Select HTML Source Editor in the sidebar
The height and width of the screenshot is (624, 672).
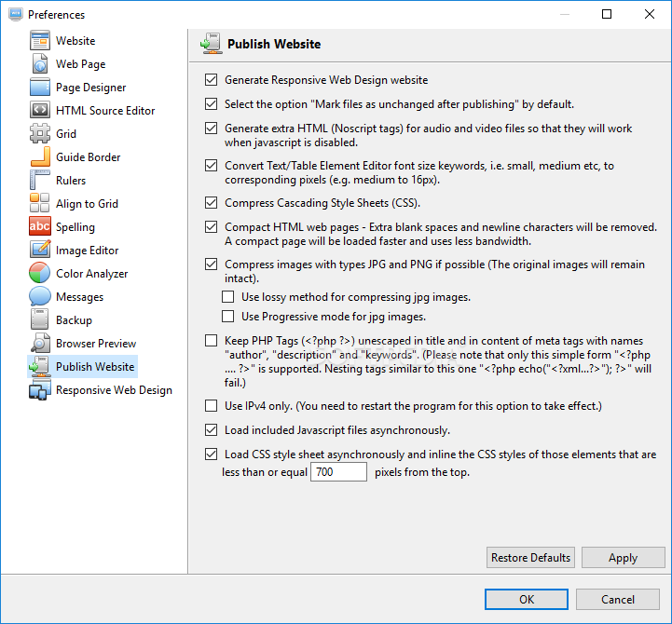pos(105,111)
